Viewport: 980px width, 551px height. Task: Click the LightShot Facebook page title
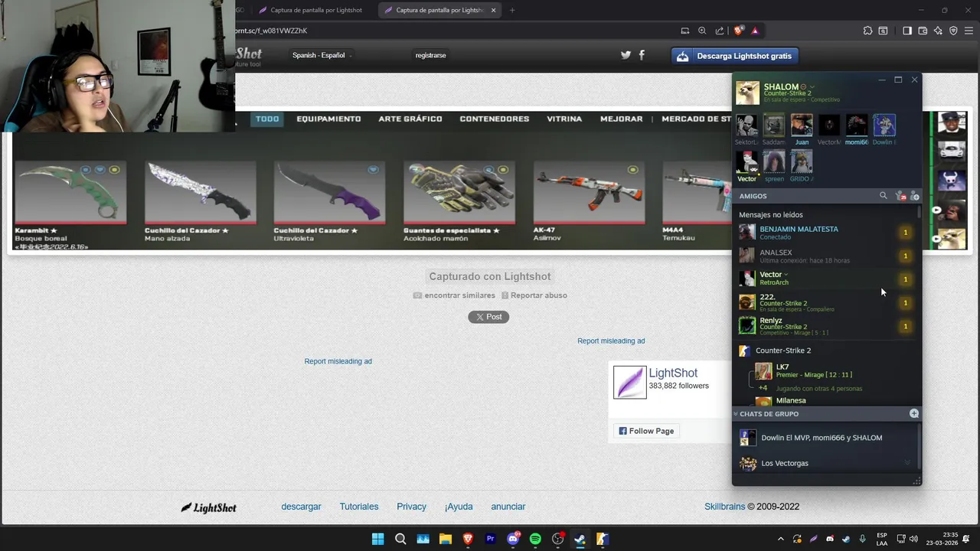point(673,373)
